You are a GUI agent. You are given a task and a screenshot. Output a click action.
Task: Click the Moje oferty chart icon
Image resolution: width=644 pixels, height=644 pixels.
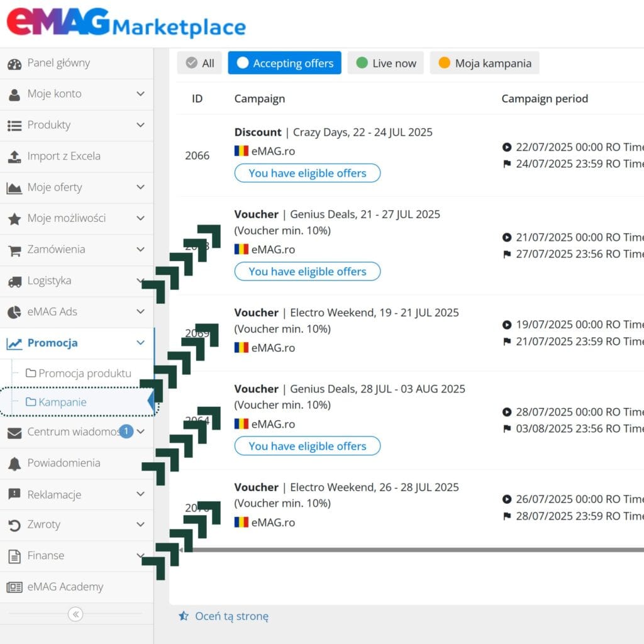(x=14, y=188)
